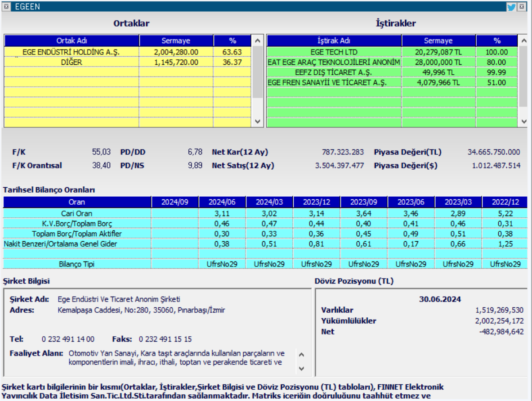Viewport: 532px width, 401px height.
Task: Click % header in Ortaklar table
Action: 232,41
